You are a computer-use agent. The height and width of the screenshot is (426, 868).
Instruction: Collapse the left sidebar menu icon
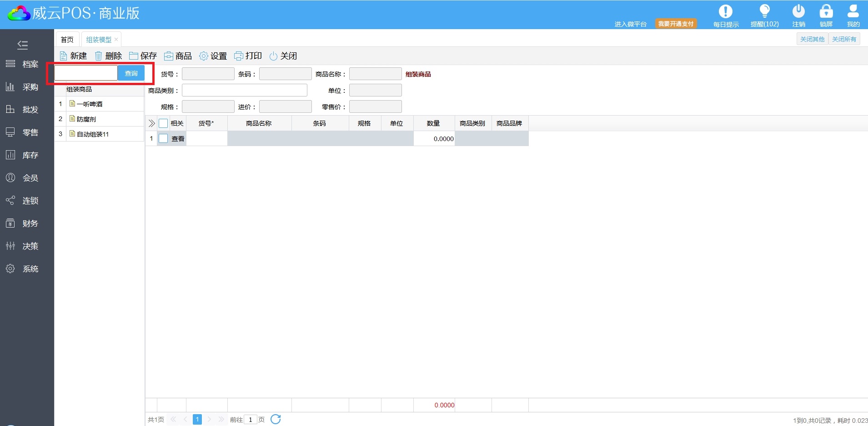tap(22, 45)
